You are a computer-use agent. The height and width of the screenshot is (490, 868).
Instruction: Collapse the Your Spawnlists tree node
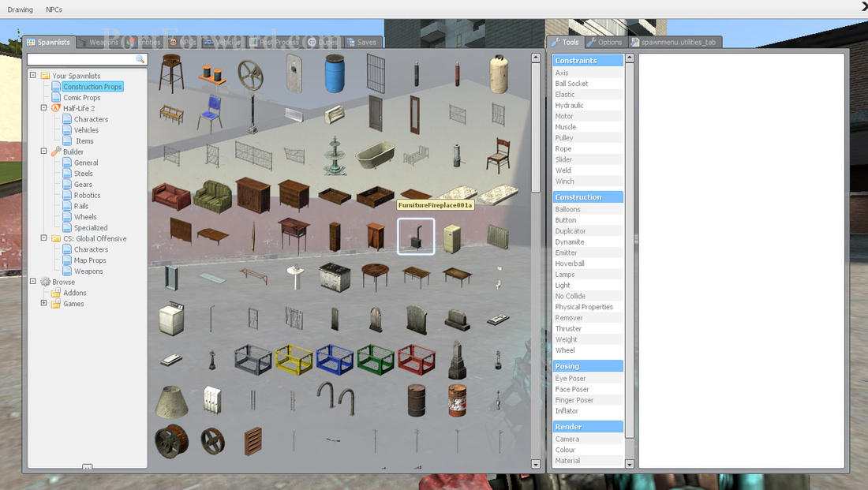(32, 75)
